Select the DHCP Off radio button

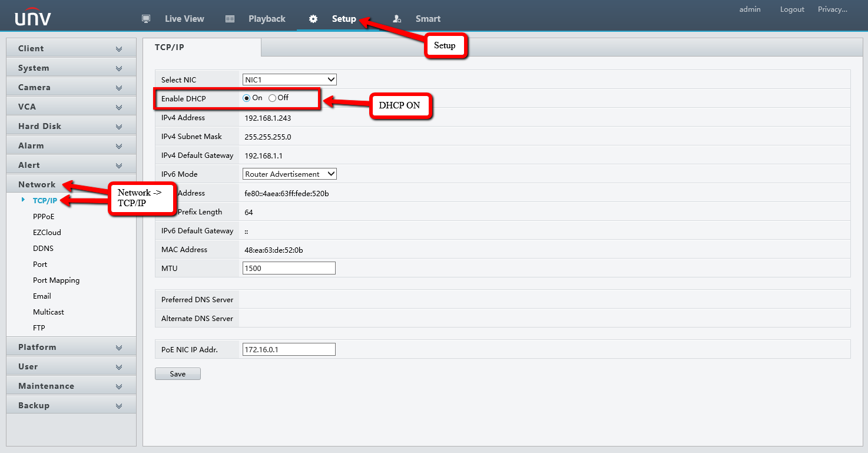[x=272, y=98]
